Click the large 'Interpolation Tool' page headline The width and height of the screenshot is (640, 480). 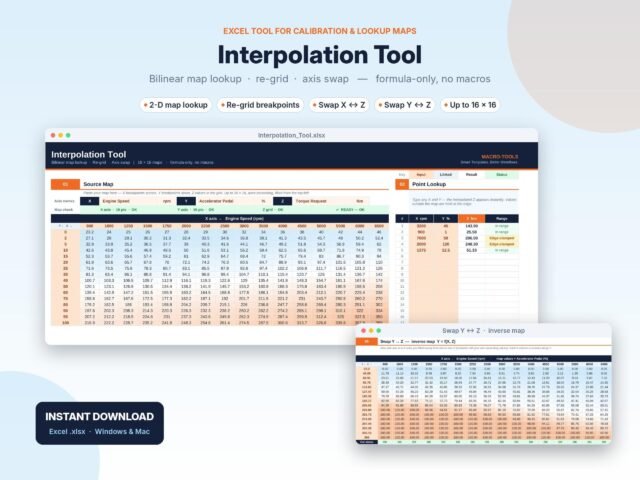320,55
